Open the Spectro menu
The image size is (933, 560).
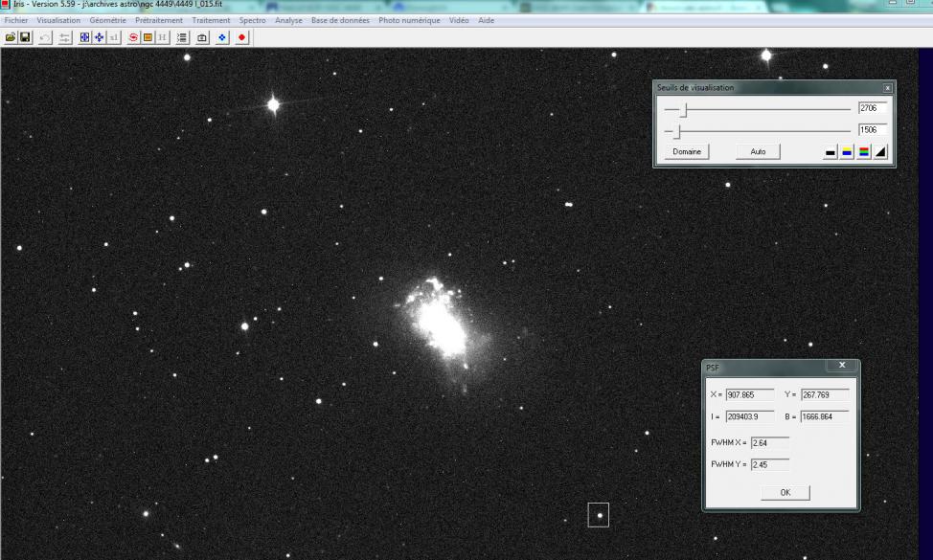coord(252,20)
